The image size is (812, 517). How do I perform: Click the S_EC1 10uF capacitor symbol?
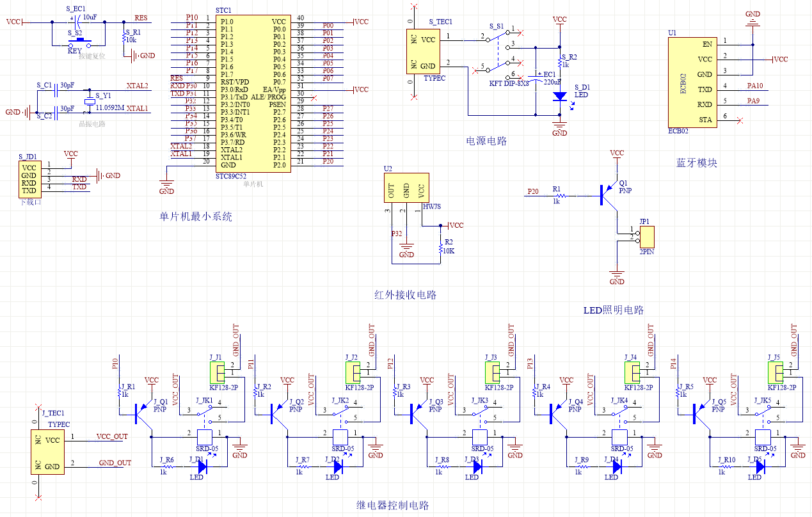(x=77, y=22)
